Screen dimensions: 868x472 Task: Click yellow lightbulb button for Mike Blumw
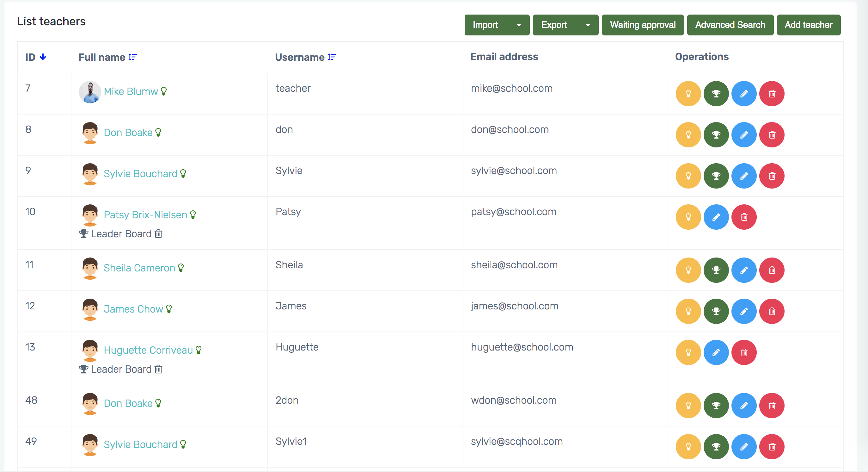[x=688, y=94]
